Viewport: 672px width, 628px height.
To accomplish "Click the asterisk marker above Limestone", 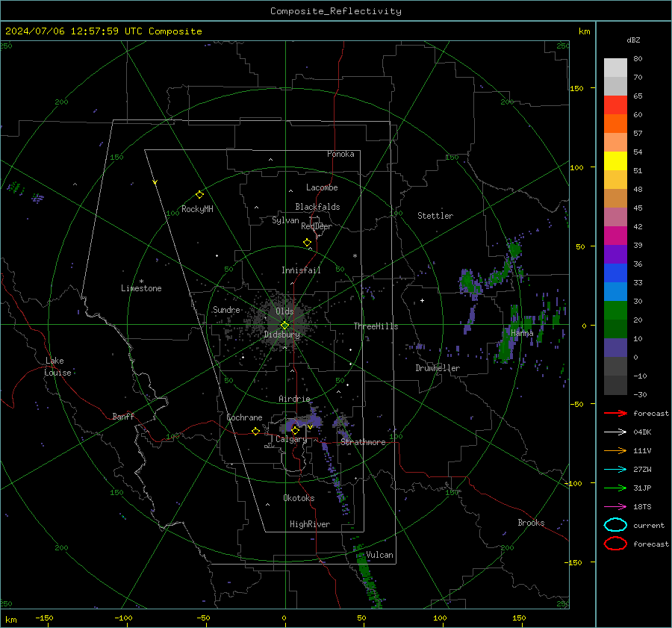I will click(141, 282).
